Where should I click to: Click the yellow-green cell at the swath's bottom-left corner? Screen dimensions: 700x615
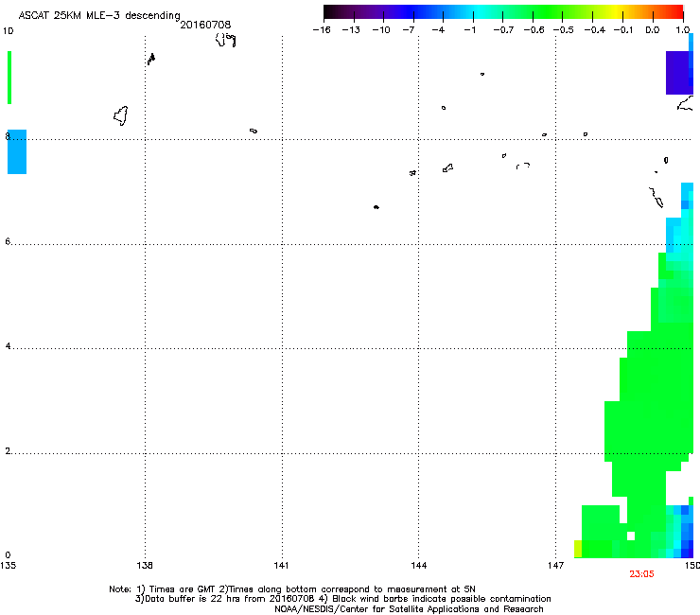pos(578,549)
